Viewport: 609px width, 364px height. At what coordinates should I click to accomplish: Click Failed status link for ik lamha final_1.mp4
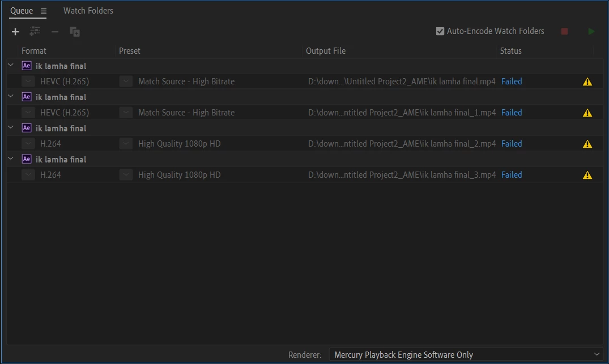(x=512, y=113)
